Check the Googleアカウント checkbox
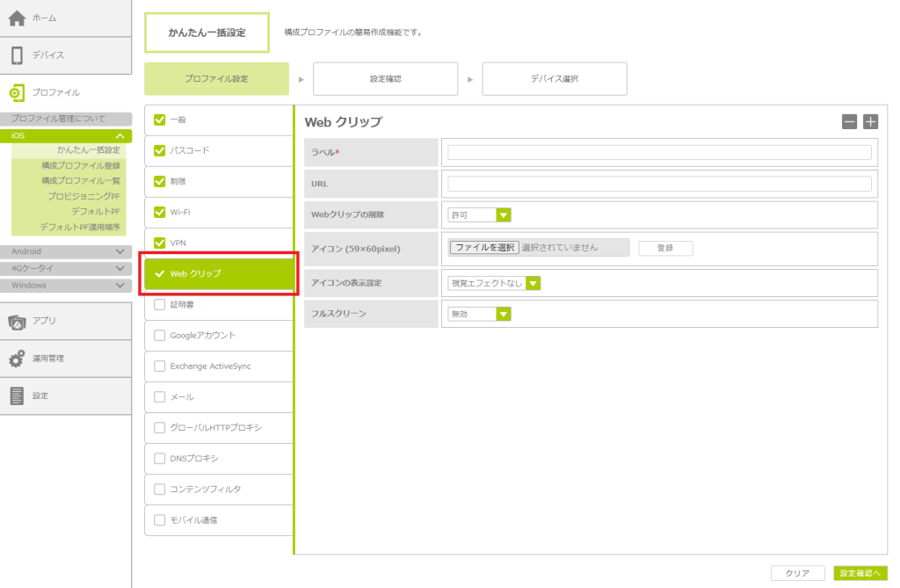The image size is (900, 588). click(x=159, y=335)
